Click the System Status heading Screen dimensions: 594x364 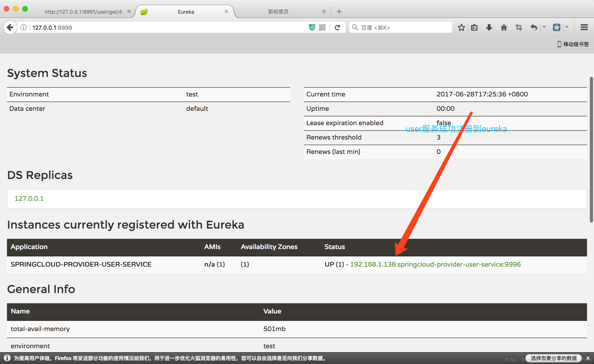point(47,73)
